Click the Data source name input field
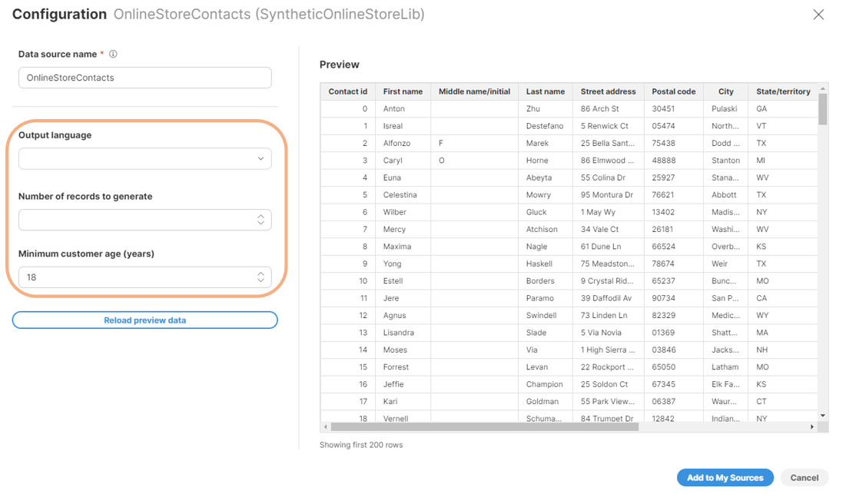The image size is (846, 504). click(x=144, y=78)
